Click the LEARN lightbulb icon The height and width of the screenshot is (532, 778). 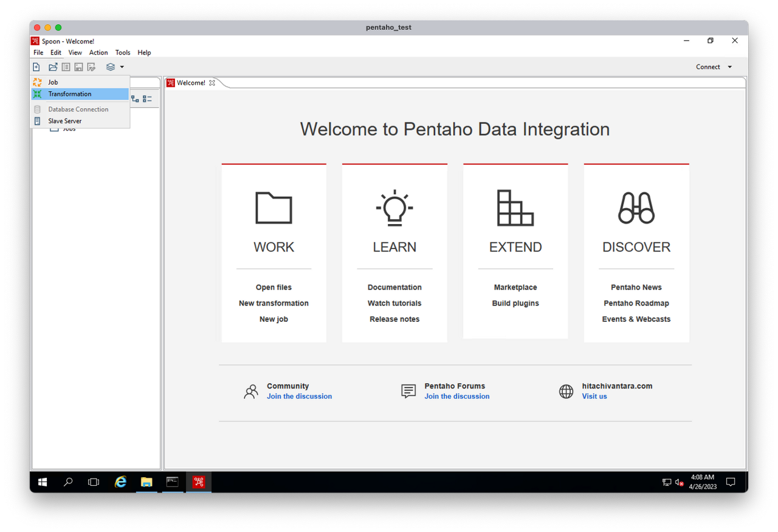point(394,208)
